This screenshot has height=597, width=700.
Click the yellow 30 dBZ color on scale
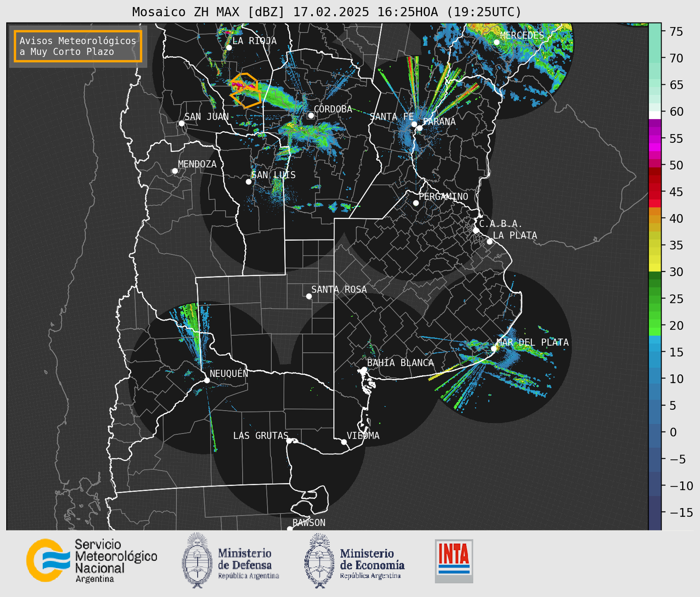[655, 268]
